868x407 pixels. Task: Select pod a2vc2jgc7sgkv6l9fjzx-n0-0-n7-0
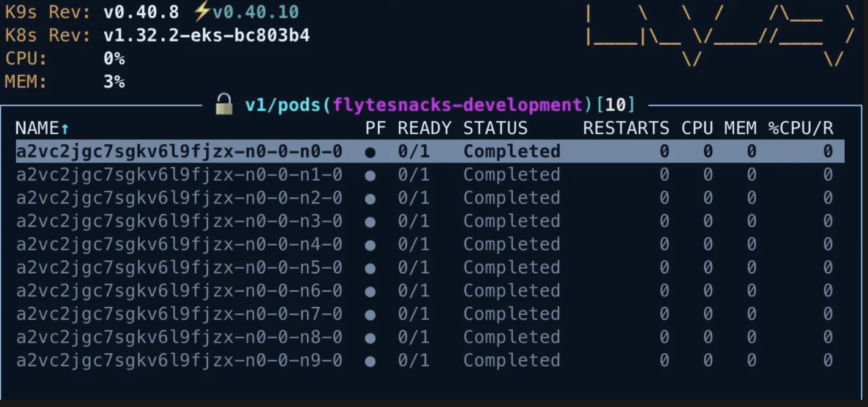pyautogui.click(x=430, y=314)
